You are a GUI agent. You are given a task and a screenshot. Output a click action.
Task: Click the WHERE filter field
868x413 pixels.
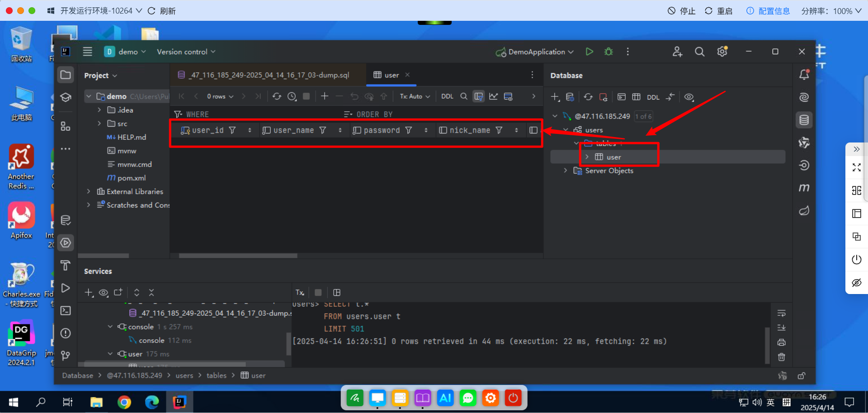pos(258,114)
